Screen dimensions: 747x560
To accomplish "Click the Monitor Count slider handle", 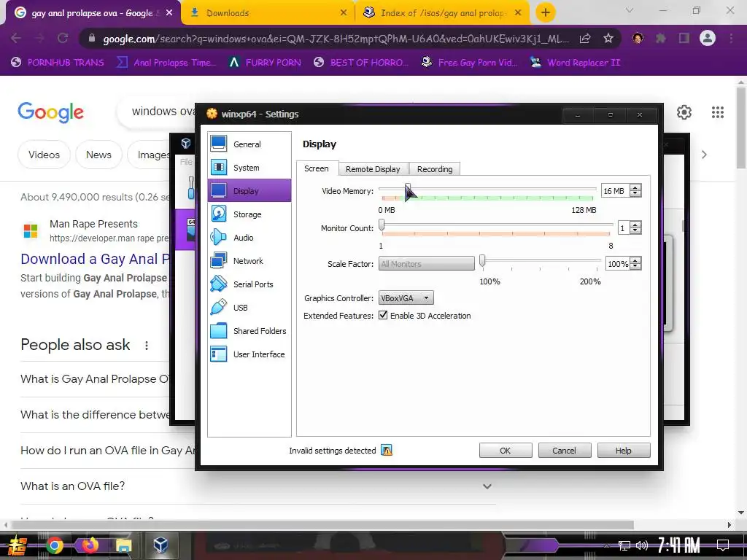I will coord(382,225).
